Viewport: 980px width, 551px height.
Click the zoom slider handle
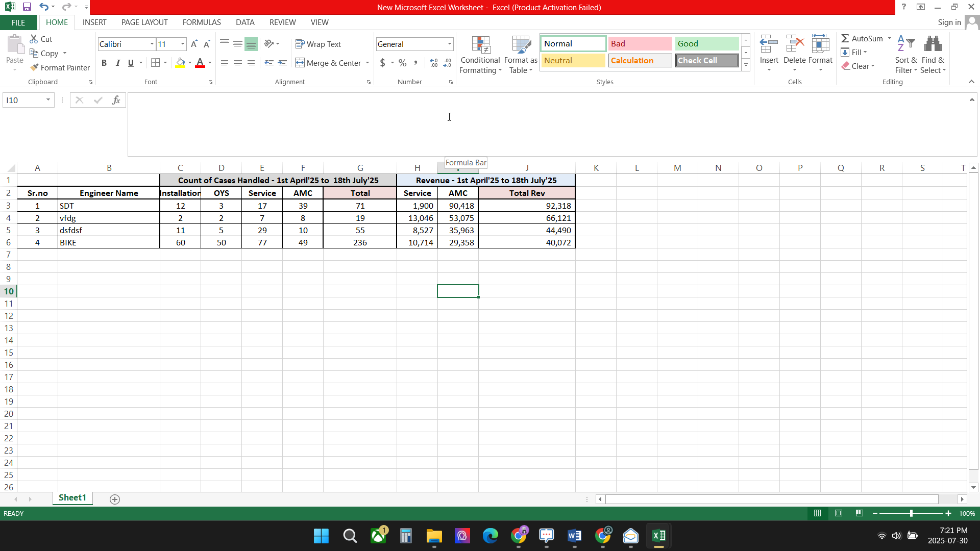tap(911, 513)
